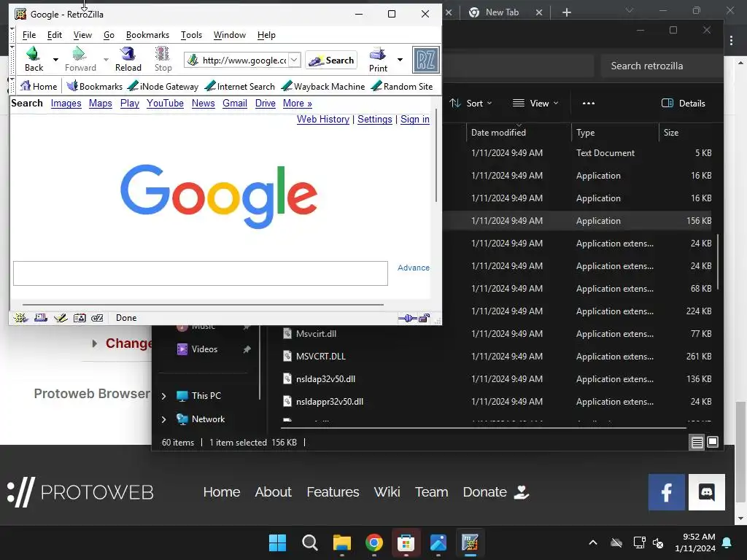747x560 pixels.
Task: Click the Mail icon in RetroZilla's status bar
Action: [41, 318]
